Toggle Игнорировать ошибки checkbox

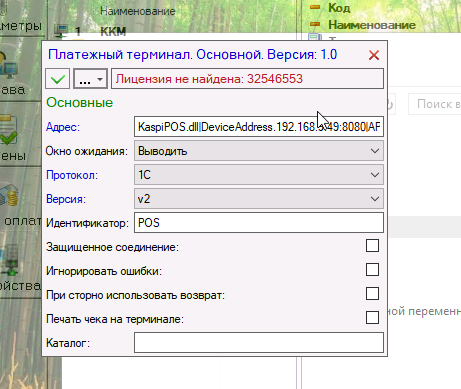coord(372,270)
